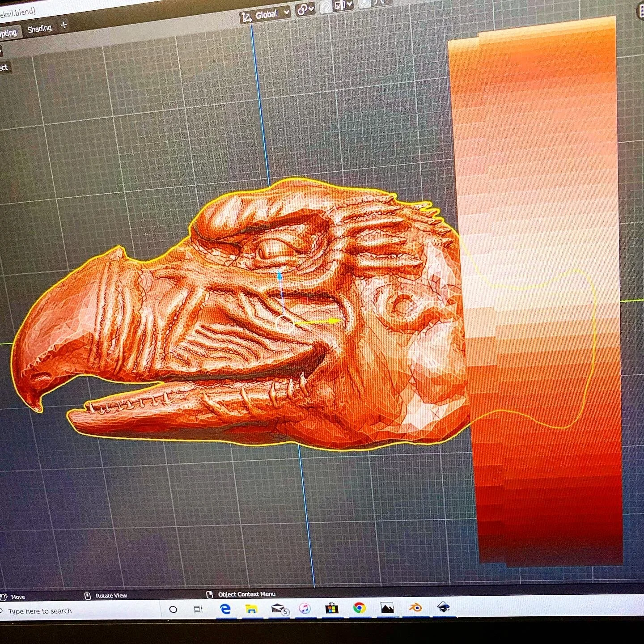Screen dimensions: 644x644
Task: Open the snapping options dropdown
Action: point(344,5)
